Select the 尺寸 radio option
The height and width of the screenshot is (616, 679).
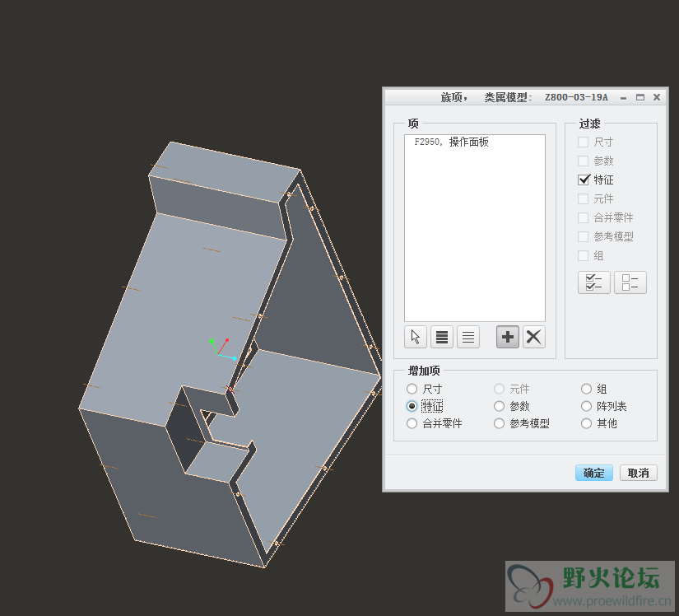[x=412, y=389]
